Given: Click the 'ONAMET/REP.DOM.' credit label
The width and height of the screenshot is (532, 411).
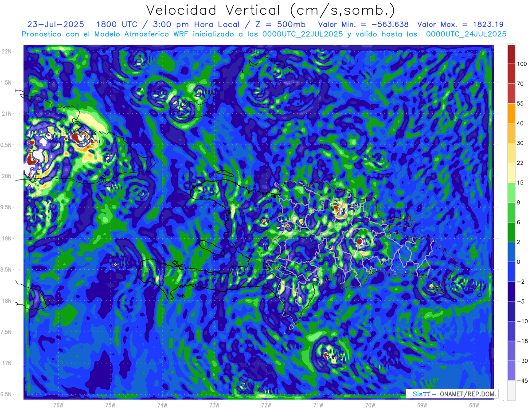Looking at the screenshot, I should coord(468,394).
